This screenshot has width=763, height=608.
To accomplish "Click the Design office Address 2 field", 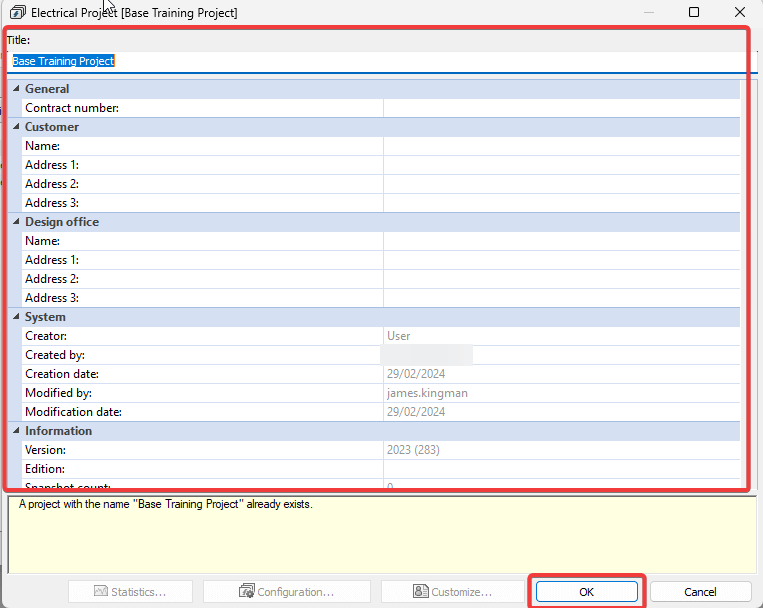I will point(560,279).
